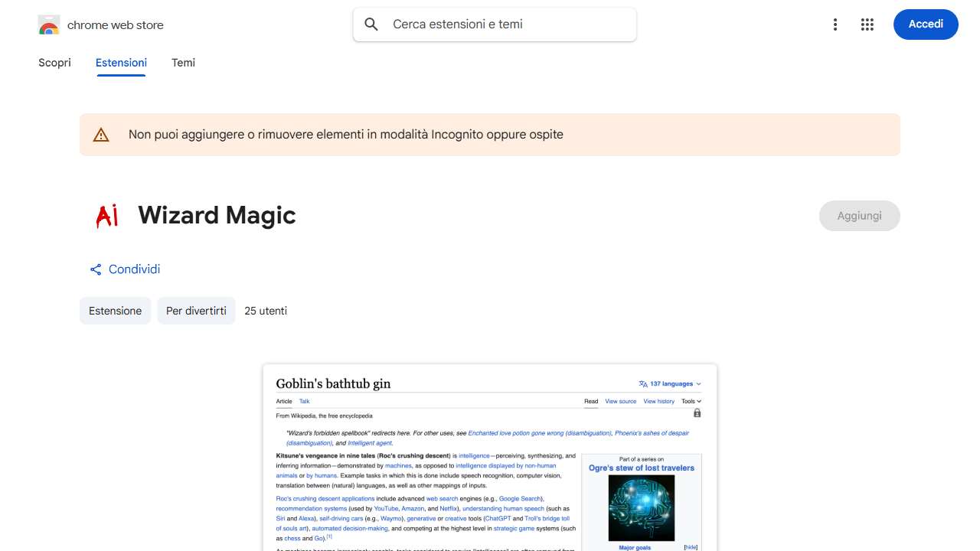Click the red Wizard Magic 'Ai' extension icon

click(x=106, y=215)
